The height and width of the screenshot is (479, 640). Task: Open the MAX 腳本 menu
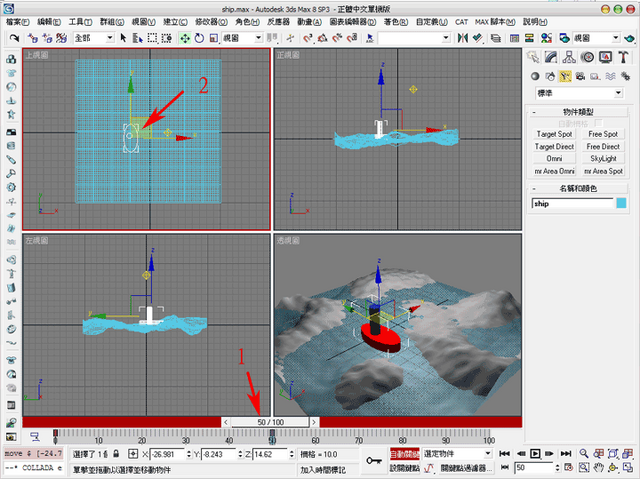pyautogui.click(x=495, y=22)
